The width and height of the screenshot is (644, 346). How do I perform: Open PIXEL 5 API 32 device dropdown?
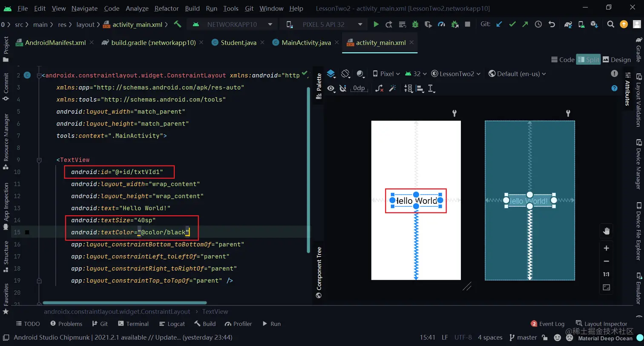pos(325,25)
